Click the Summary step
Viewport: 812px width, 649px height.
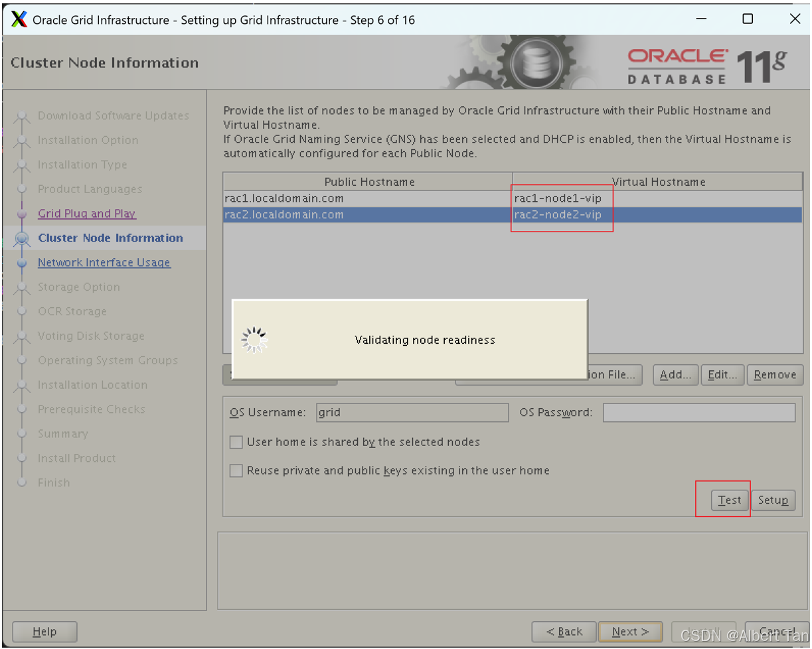point(63,434)
